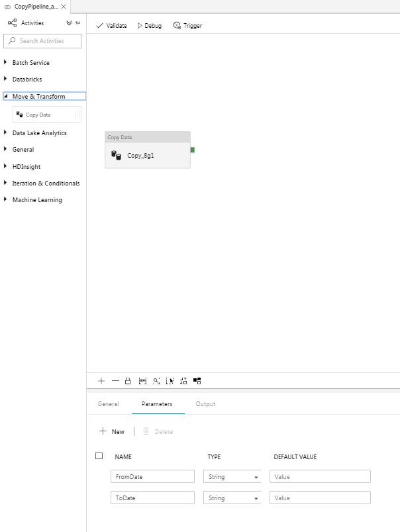Toggle the select-all parameters checkbox
400x532 pixels.
(99, 456)
